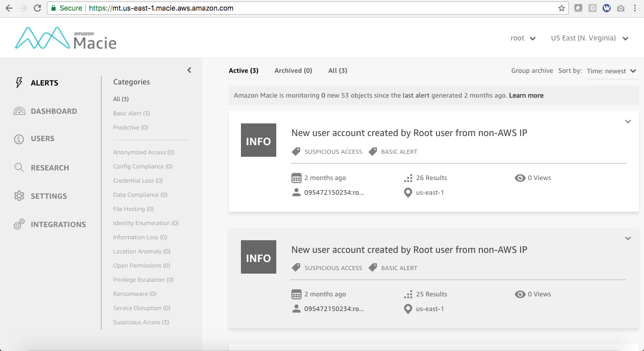Click the Research magnifier icon
This screenshot has height=351, width=644.
(19, 167)
